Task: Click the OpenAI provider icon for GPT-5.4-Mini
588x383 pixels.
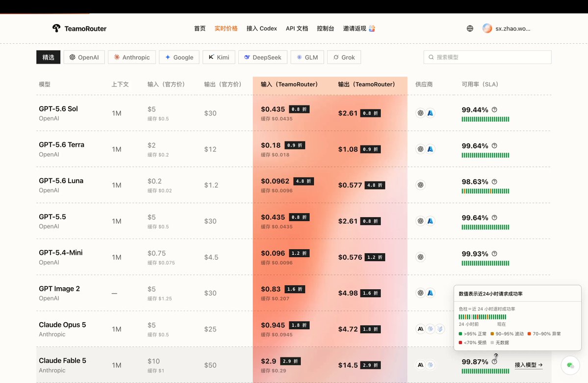Action: click(420, 257)
